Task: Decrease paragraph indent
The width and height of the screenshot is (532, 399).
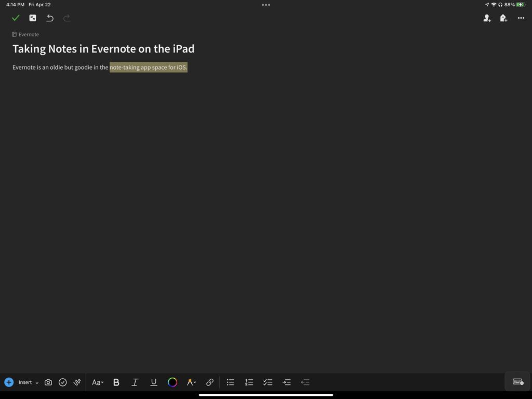Action: point(305,382)
